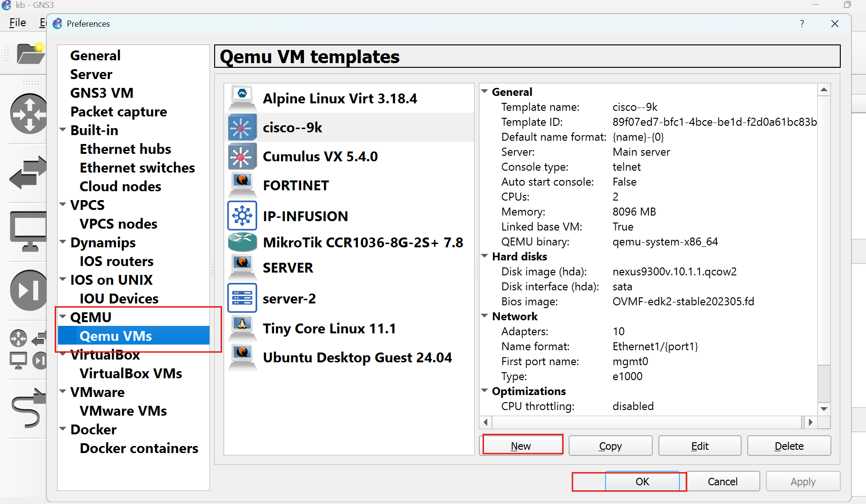Open Docker containers settings page

tap(139, 448)
